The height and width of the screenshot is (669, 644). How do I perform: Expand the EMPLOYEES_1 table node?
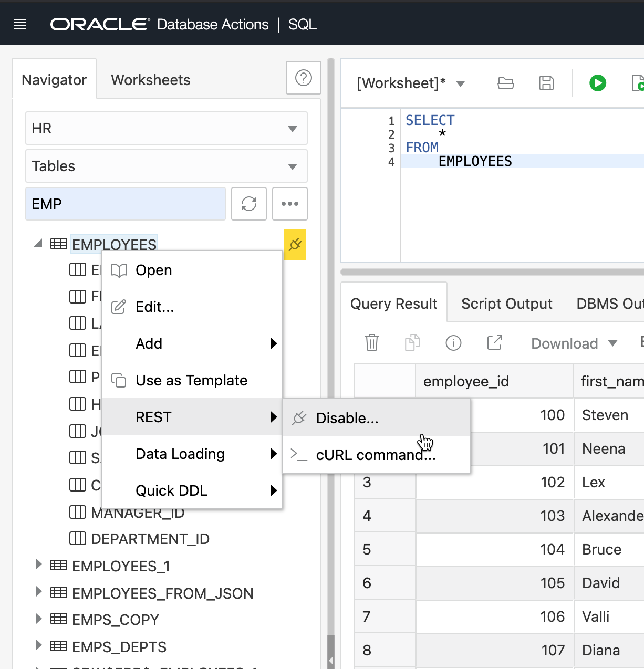pos(38,565)
